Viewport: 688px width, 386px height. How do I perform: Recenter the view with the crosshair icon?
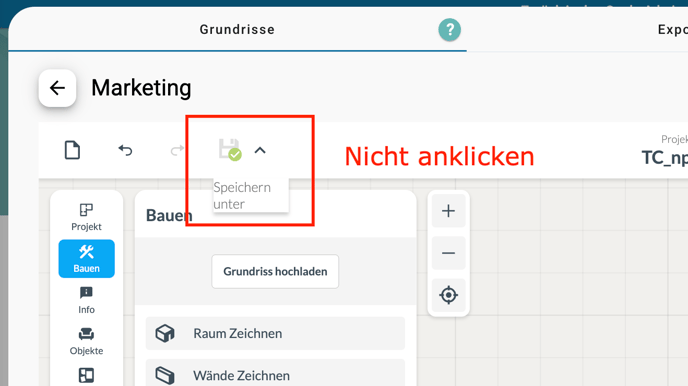(448, 295)
